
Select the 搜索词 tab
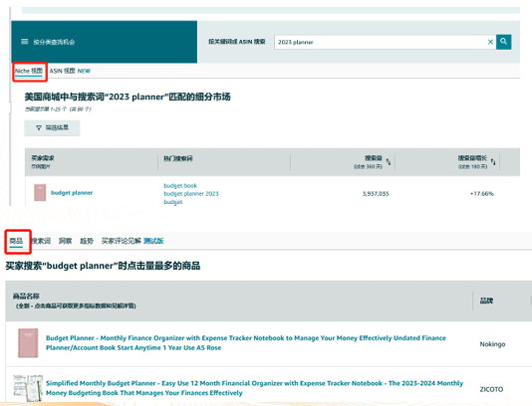(x=41, y=241)
